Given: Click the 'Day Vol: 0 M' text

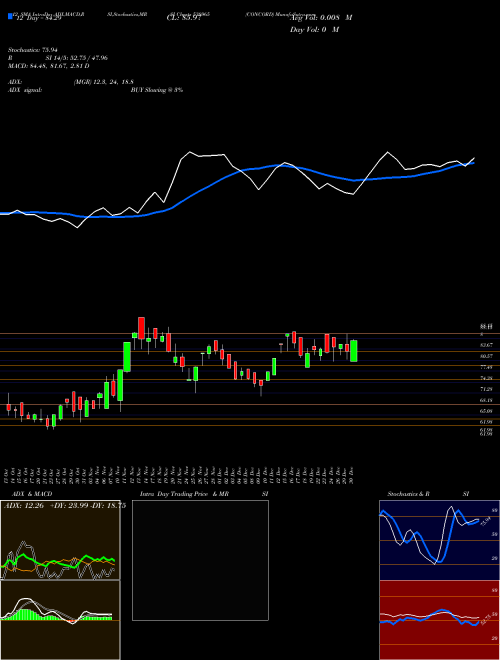Looking at the screenshot, I should point(314,30).
